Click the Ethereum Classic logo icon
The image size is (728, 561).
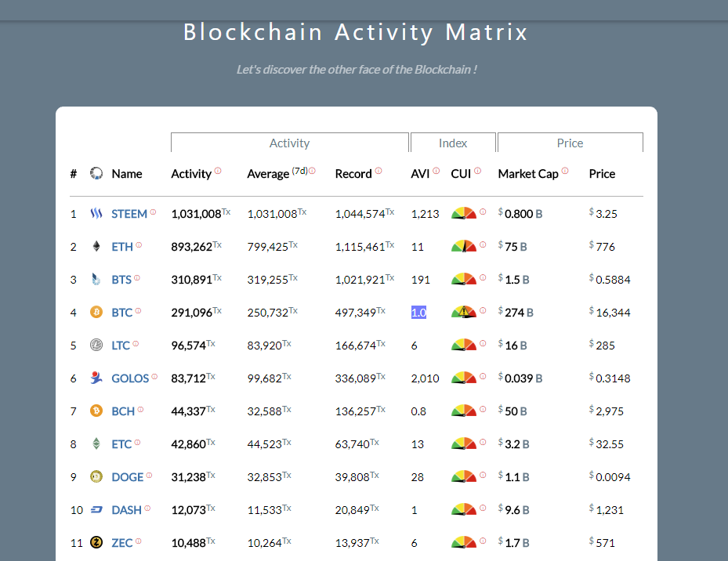(96, 444)
